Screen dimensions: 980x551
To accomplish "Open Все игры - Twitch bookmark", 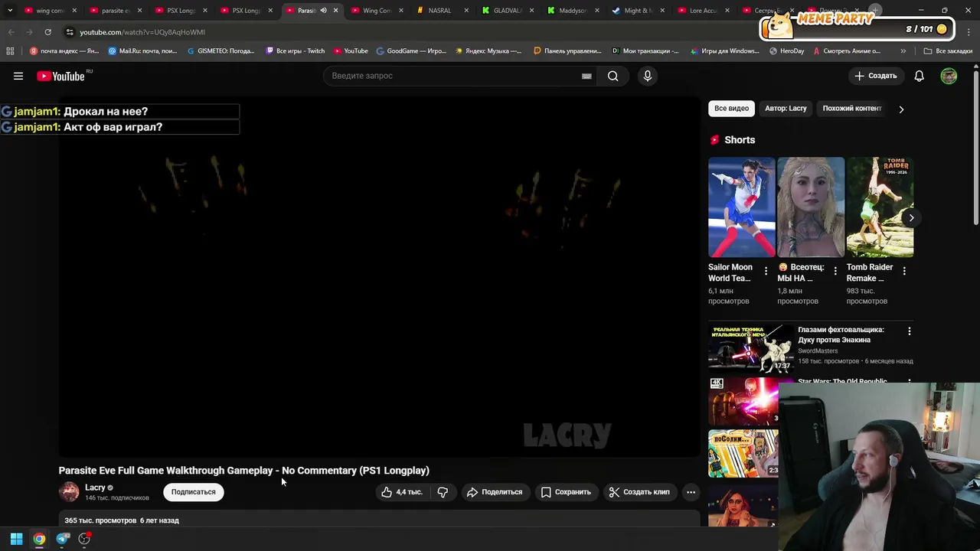I will pyautogui.click(x=295, y=51).
